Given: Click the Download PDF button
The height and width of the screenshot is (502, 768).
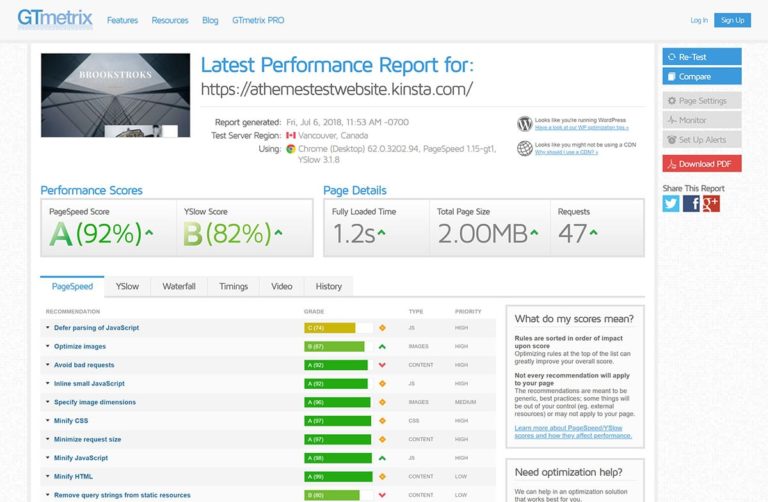Looking at the screenshot, I should pos(702,164).
